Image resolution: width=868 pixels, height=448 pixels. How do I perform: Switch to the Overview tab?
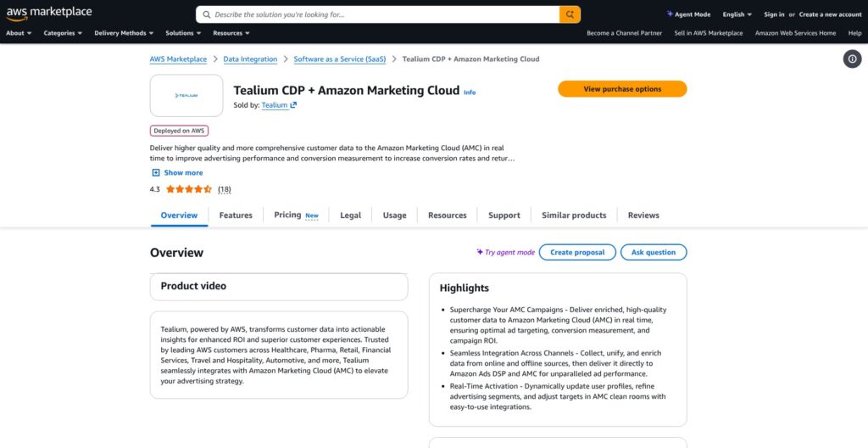pyautogui.click(x=179, y=216)
